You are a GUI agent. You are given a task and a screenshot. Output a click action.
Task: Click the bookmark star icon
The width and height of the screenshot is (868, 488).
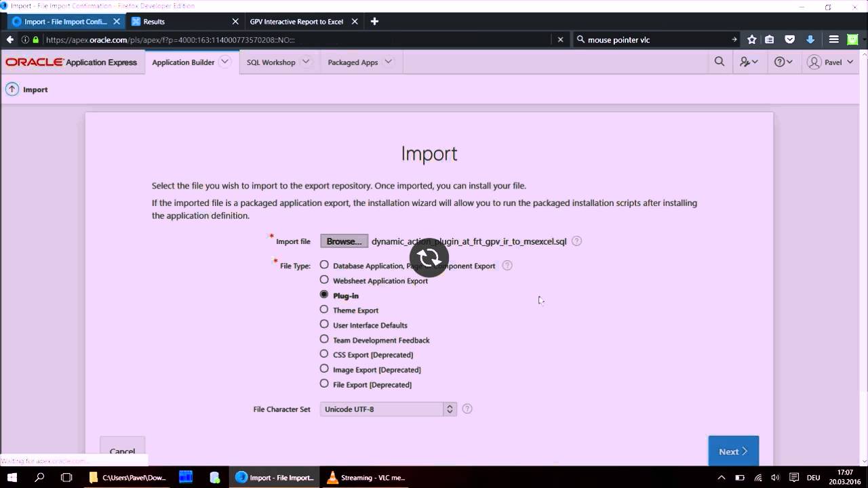point(751,39)
